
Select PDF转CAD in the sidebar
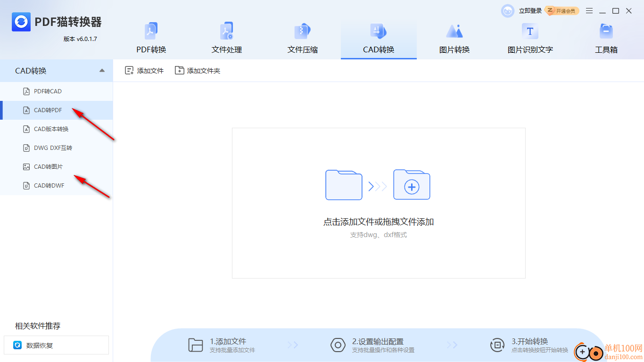pyautogui.click(x=57, y=91)
